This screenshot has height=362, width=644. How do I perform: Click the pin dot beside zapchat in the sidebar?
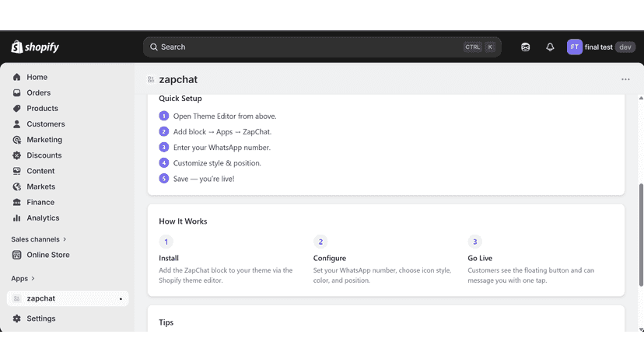(x=121, y=299)
